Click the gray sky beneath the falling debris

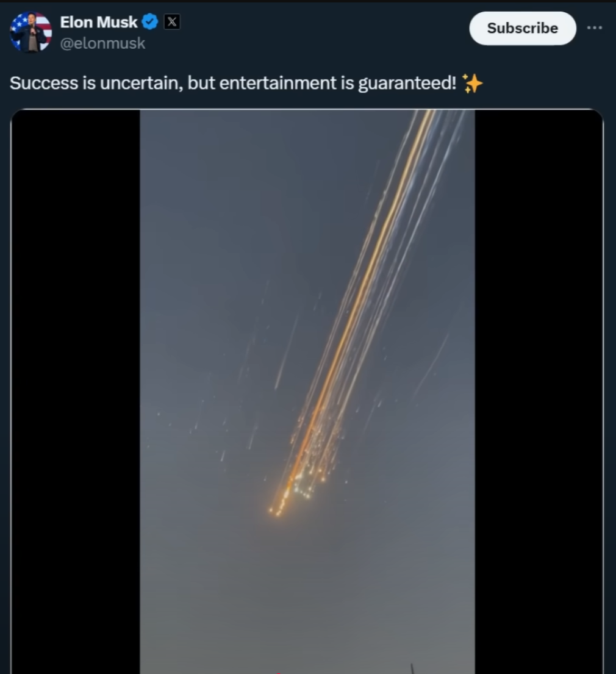click(x=307, y=593)
